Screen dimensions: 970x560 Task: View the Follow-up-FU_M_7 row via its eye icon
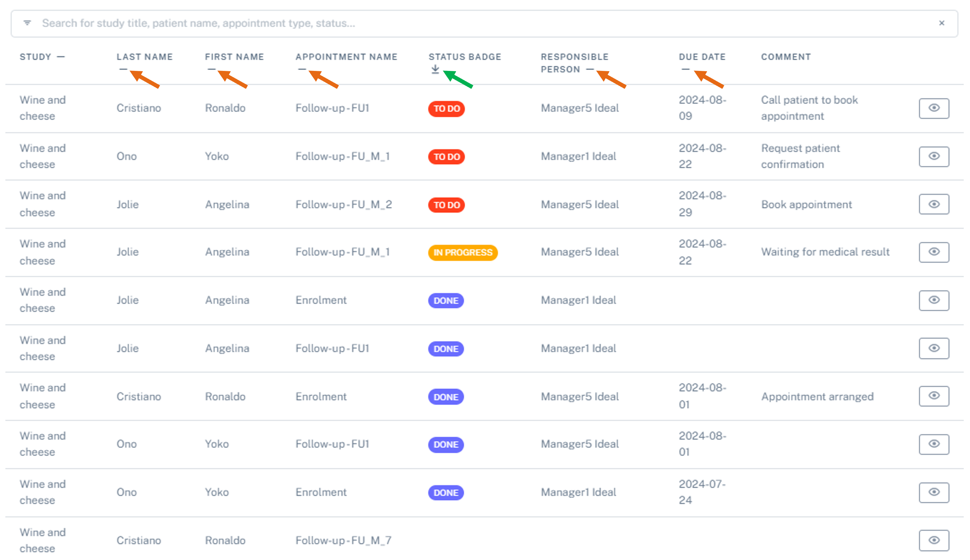(934, 540)
